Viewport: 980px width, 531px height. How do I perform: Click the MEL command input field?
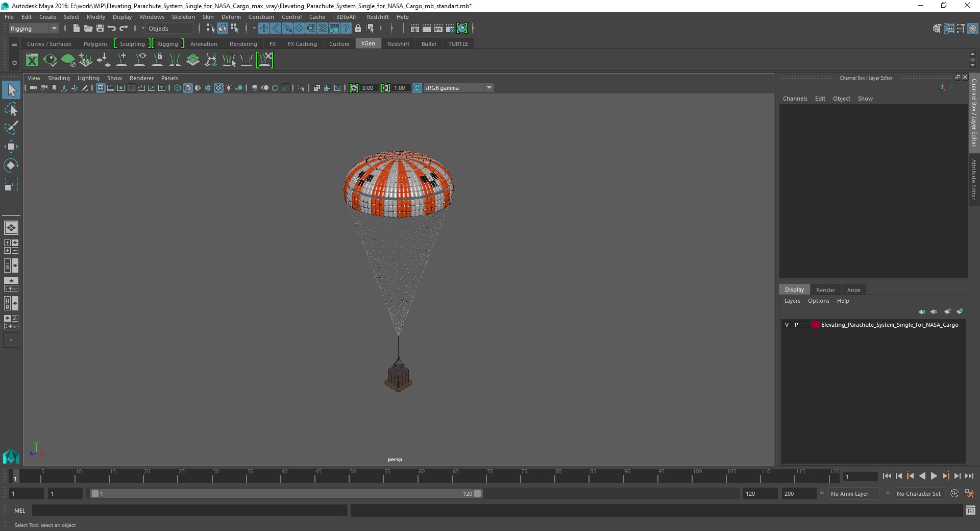pyautogui.click(x=189, y=510)
